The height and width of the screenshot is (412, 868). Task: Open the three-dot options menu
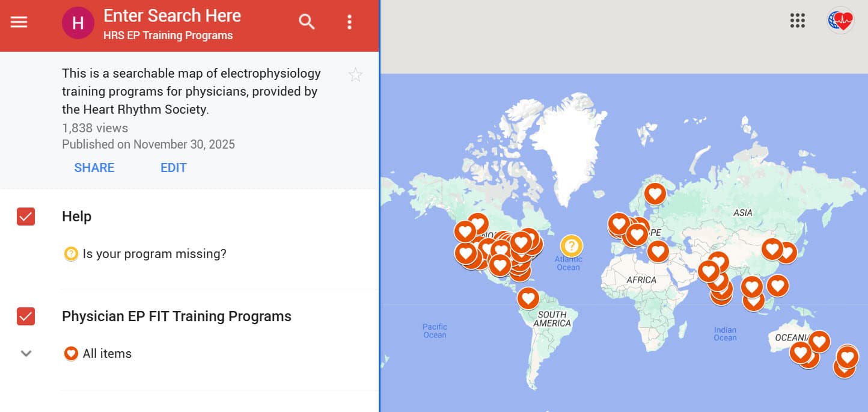click(349, 22)
